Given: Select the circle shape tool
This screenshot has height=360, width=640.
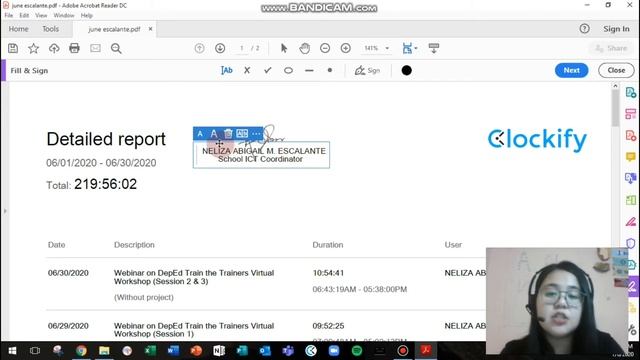Looking at the screenshot, I should pyautogui.click(x=288, y=70).
